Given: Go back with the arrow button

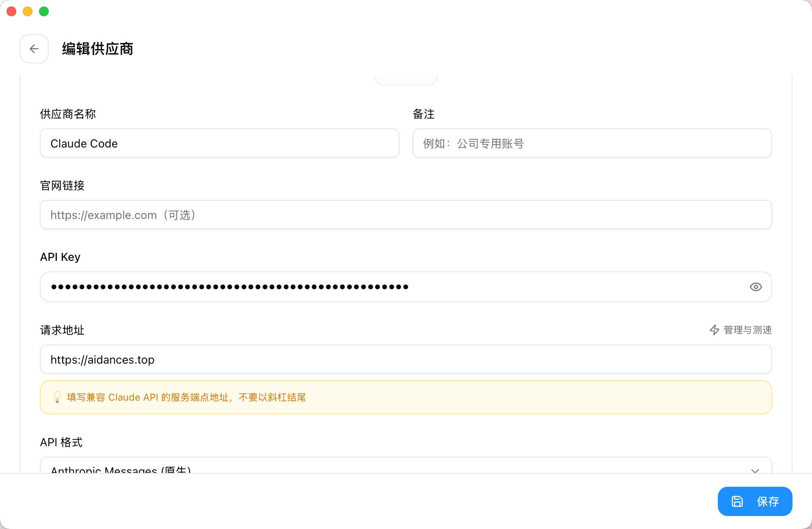Looking at the screenshot, I should coord(34,49).
